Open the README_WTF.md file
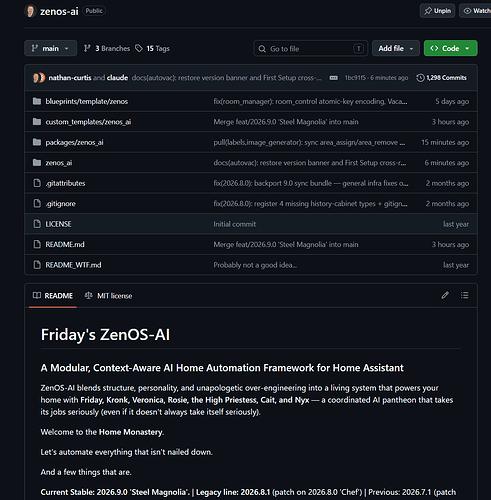Image resolution: width=491 pixels, height=500 pixels. tap(73, 265)
